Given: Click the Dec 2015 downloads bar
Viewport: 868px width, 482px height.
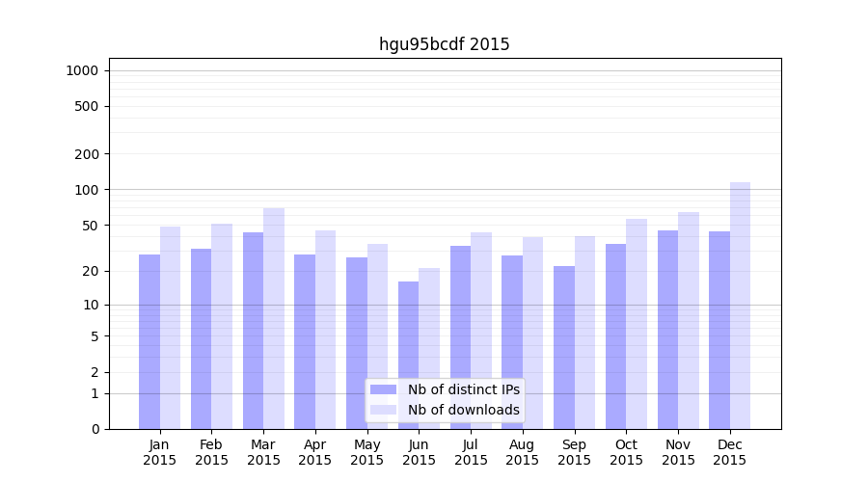Looking at the screenshot, I should pyautogui.click(x=740, y=306).
